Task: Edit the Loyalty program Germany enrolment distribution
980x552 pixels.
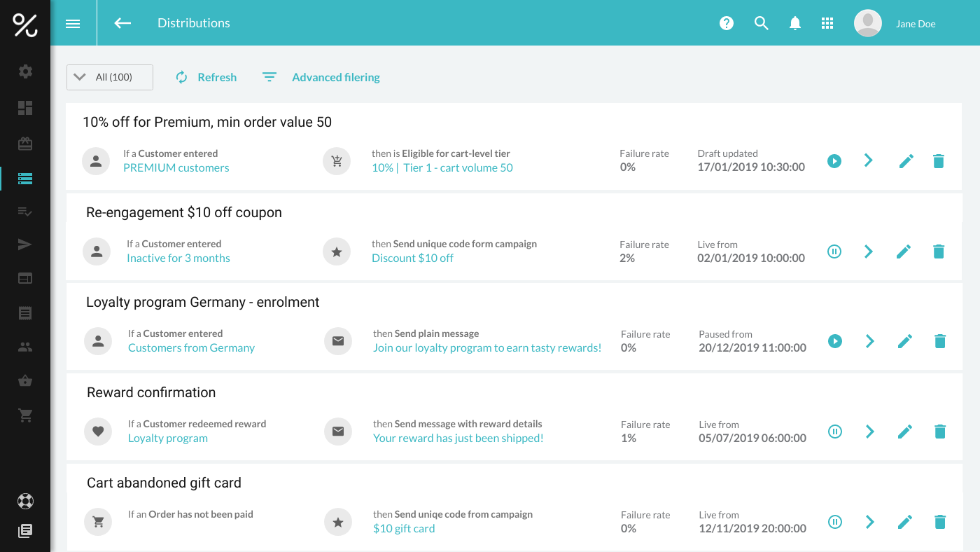Action: click(x=905, y=341)
